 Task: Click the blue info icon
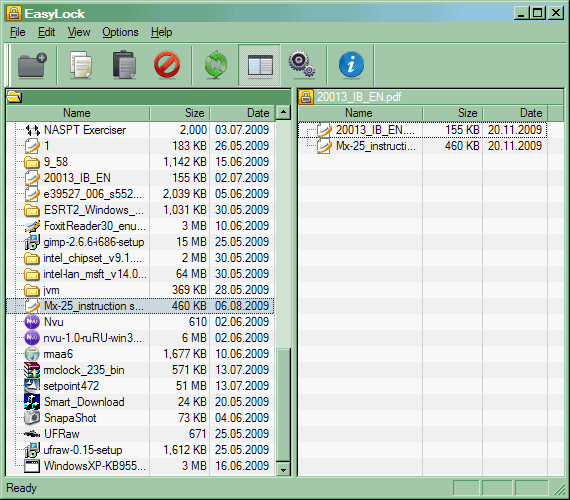coord(351,65)
